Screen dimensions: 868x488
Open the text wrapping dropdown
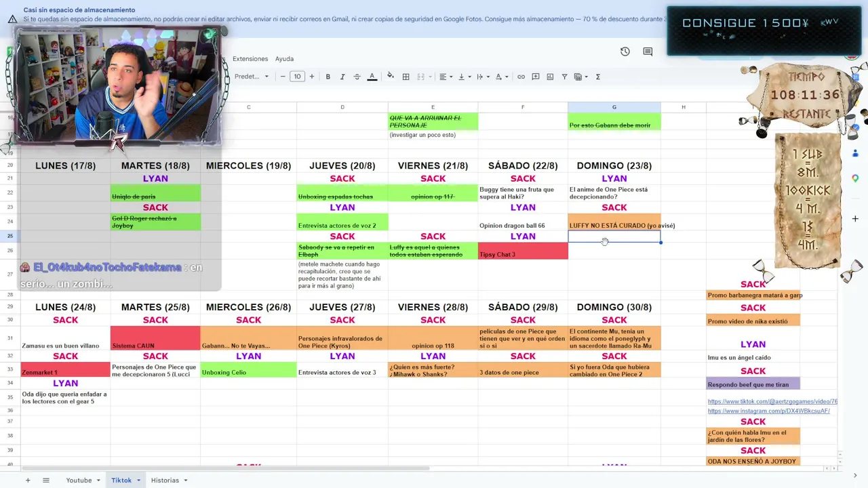(x=481, y=77)
